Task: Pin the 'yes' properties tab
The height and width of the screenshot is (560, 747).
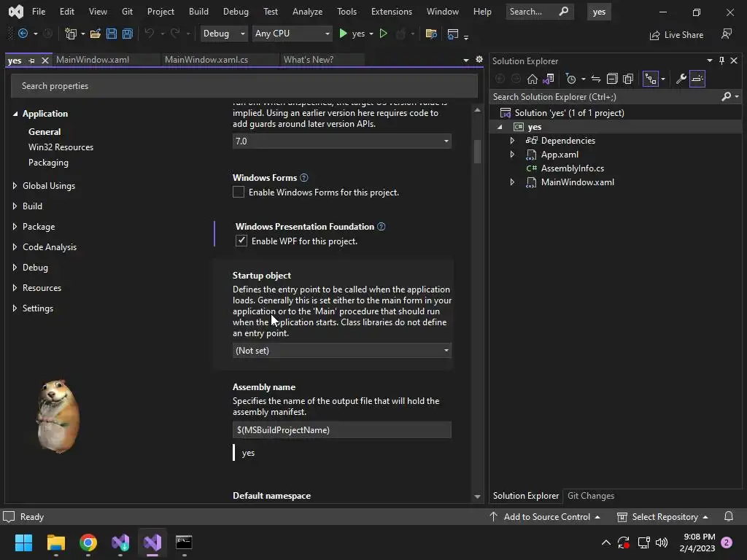Action: 31,61
